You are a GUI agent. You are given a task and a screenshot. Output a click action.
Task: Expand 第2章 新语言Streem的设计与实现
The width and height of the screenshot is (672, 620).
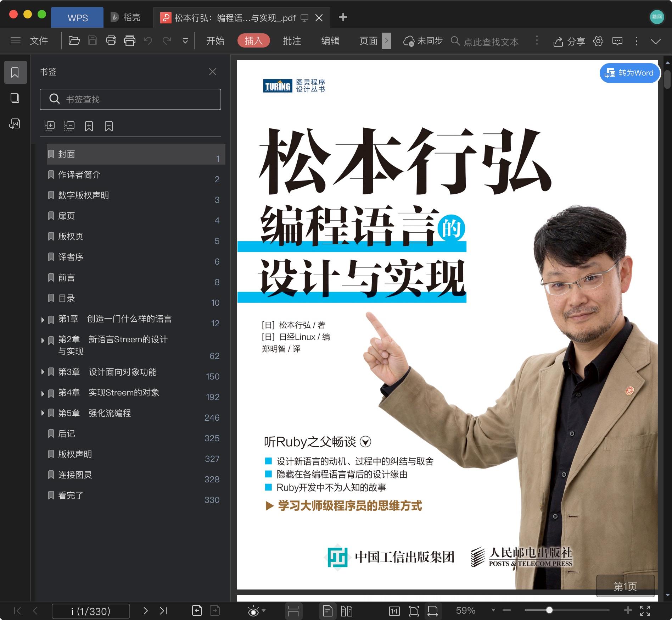(43, 340)
